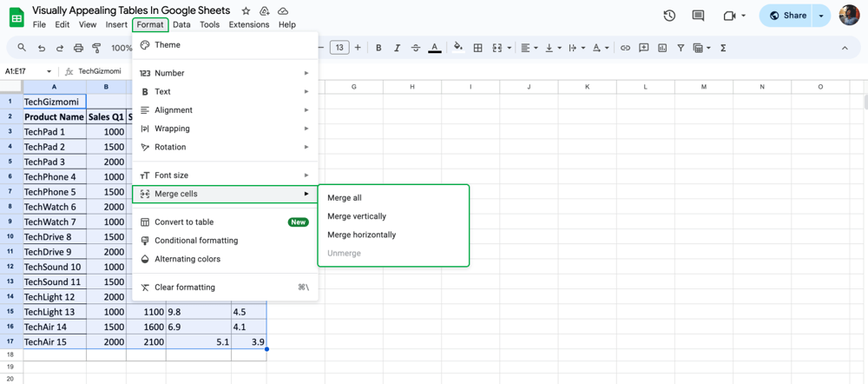
Task: Click the insert link icon
Action: click(625, 48)
